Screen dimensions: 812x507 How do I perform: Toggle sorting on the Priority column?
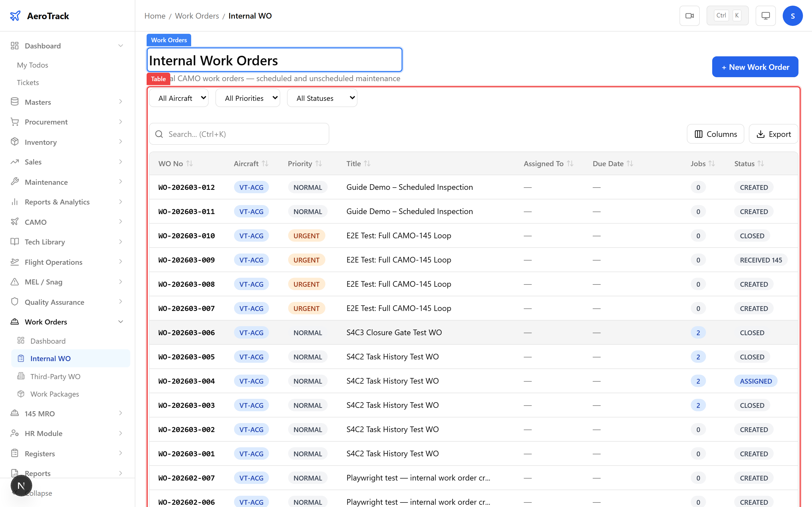coord(319,163)
